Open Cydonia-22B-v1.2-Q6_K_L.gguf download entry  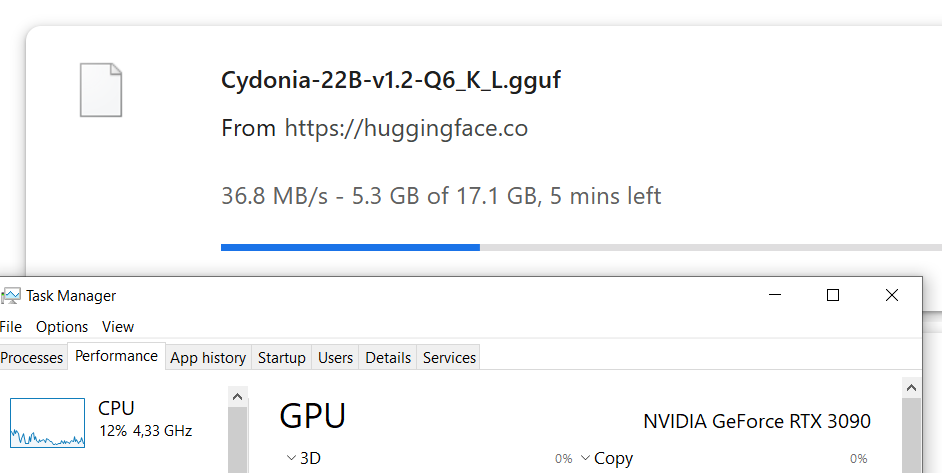click(x=391, y=80)
